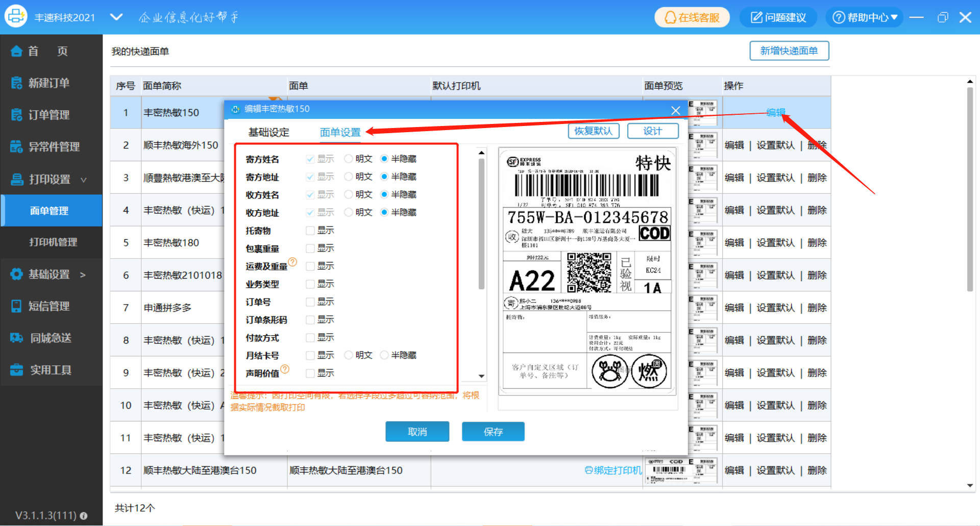Tick 显示 checkbox for 声明价值

click(310, 373)
